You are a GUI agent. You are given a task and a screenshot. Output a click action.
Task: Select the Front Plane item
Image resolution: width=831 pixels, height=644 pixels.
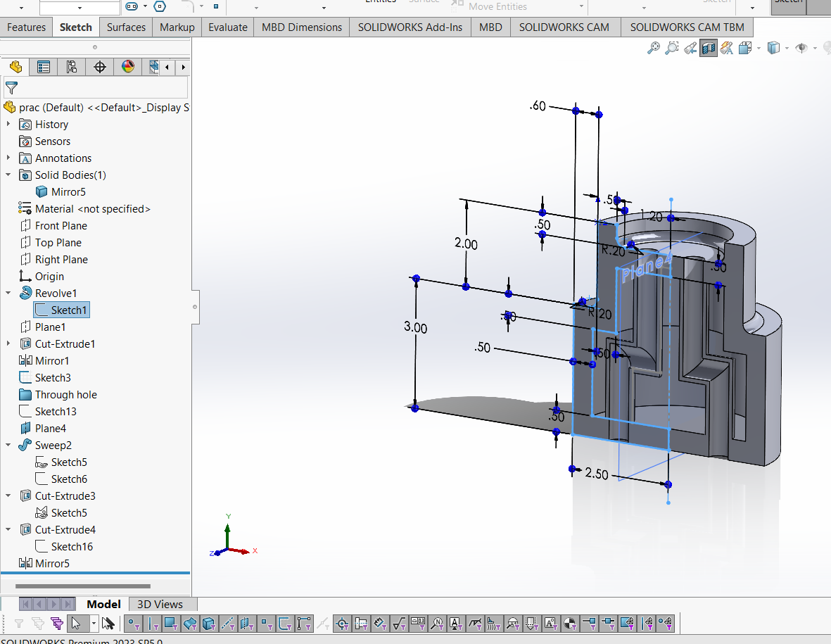pyautogui.click(x=53, y=226)
